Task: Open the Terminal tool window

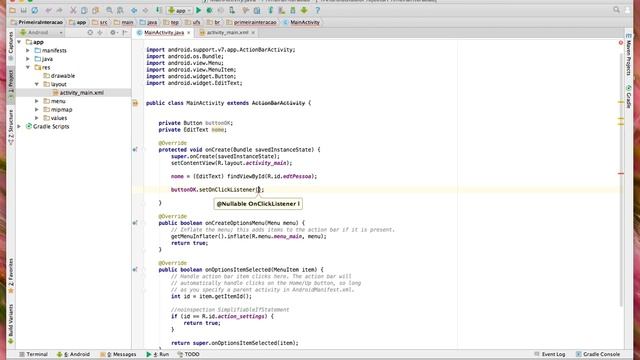Action: pos(33,354)
